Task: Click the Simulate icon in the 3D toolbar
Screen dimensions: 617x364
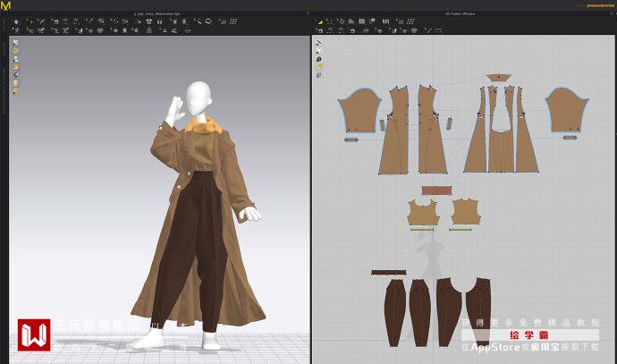Action: pyautogui.click(x=16, y=21)
